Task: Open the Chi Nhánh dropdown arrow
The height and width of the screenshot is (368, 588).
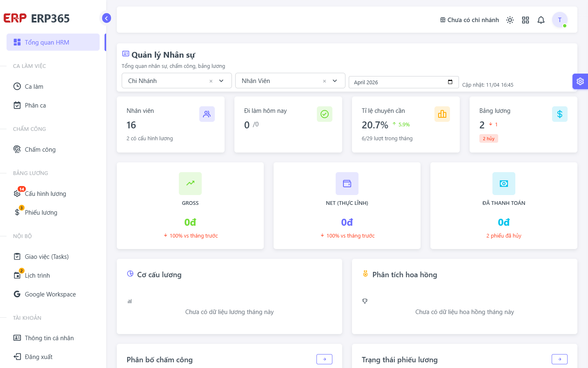Action: point(221,81)
